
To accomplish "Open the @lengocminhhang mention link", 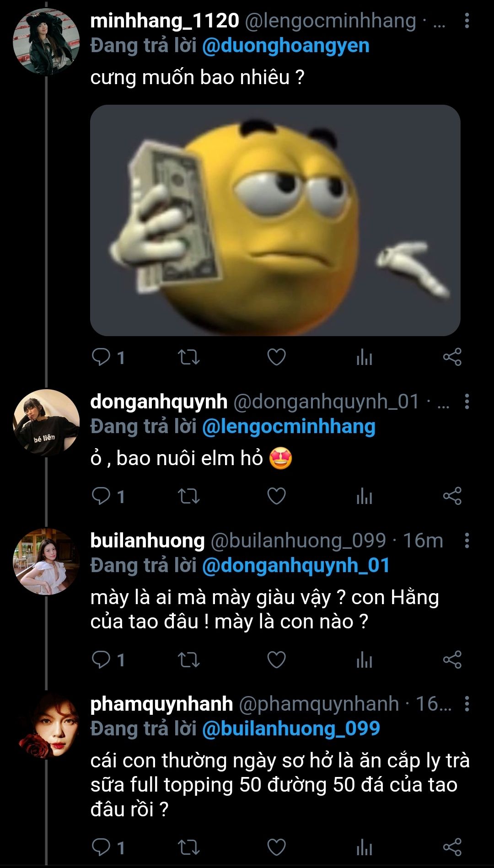I will [288, 427].
